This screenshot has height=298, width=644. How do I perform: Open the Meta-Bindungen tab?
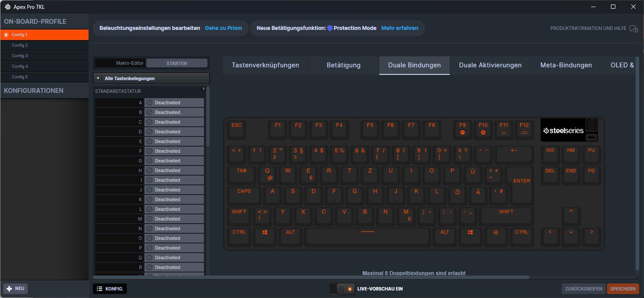[566, 65]
